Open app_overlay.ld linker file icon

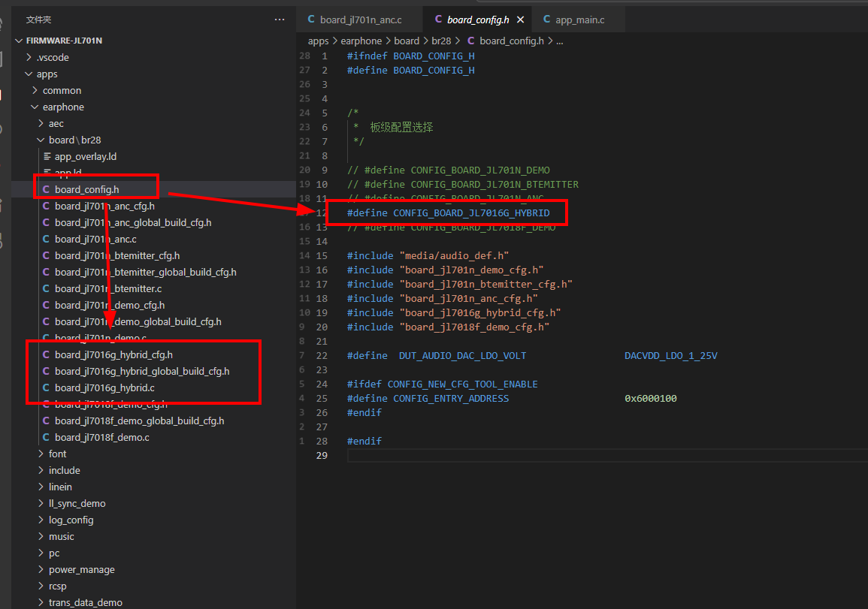(47, 156)
